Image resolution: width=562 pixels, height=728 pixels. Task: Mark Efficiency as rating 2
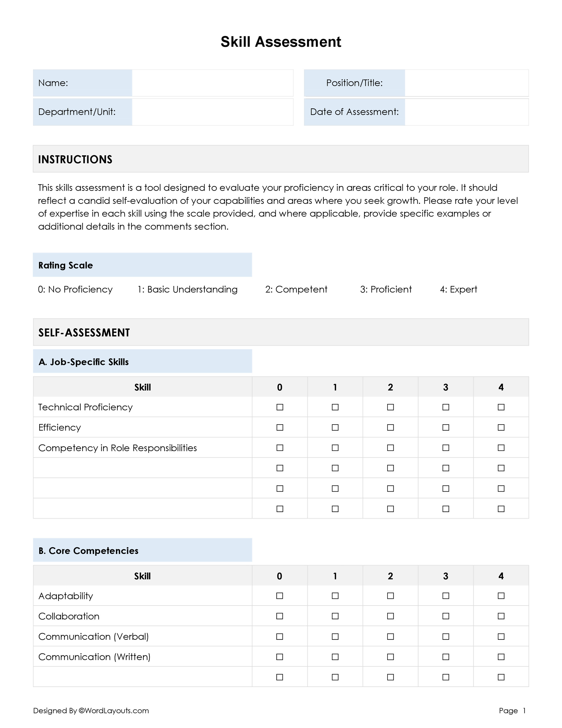click(390, 427)
